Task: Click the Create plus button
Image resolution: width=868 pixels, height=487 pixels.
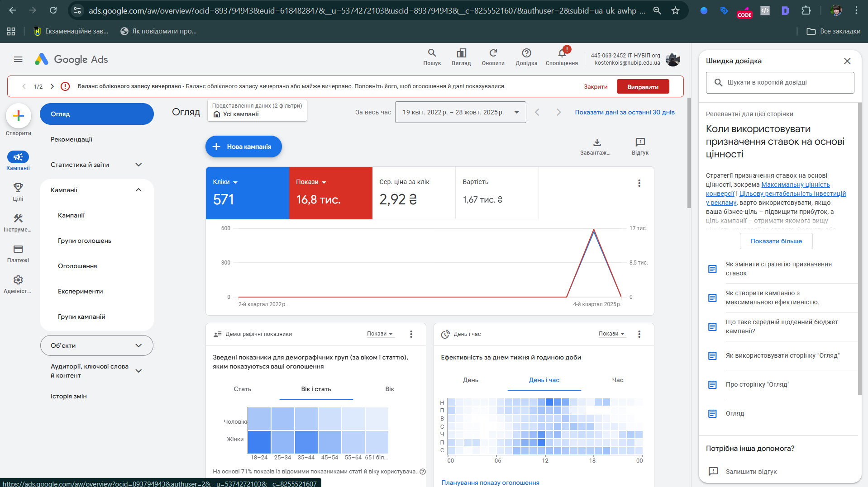Action: coord(19,116)
